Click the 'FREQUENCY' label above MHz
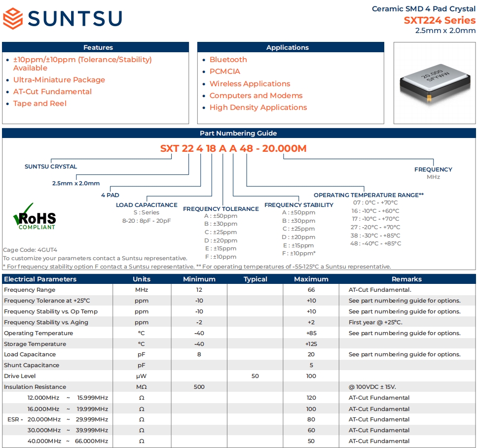 [433, 170]
